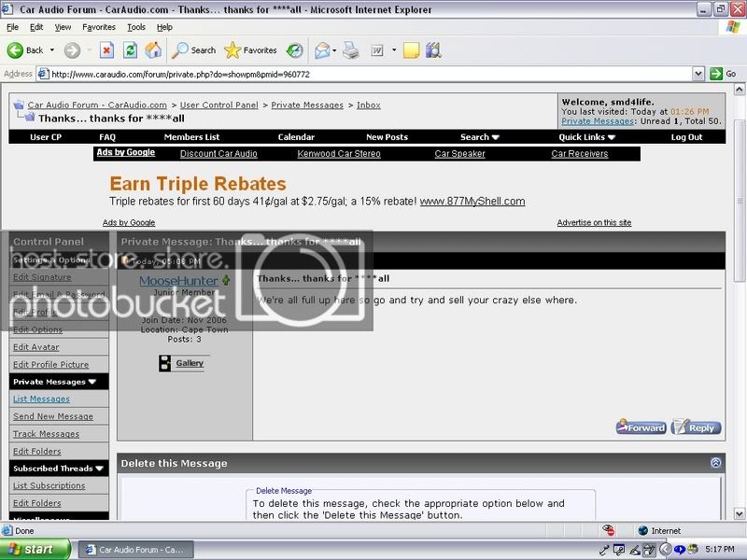Open the Inbox breadcrumb link

pyautogui.click(x=369, y=105)
